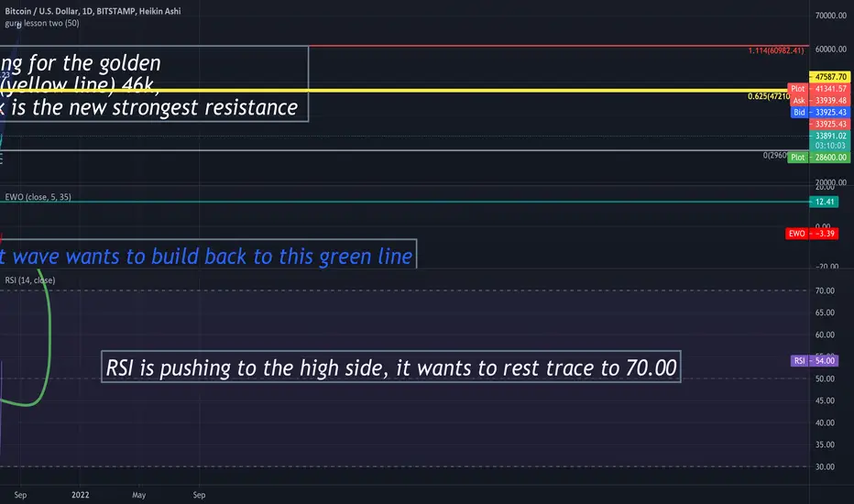
Task: Open the RSI (14, close) indicator legend
Action: point(30,280)
